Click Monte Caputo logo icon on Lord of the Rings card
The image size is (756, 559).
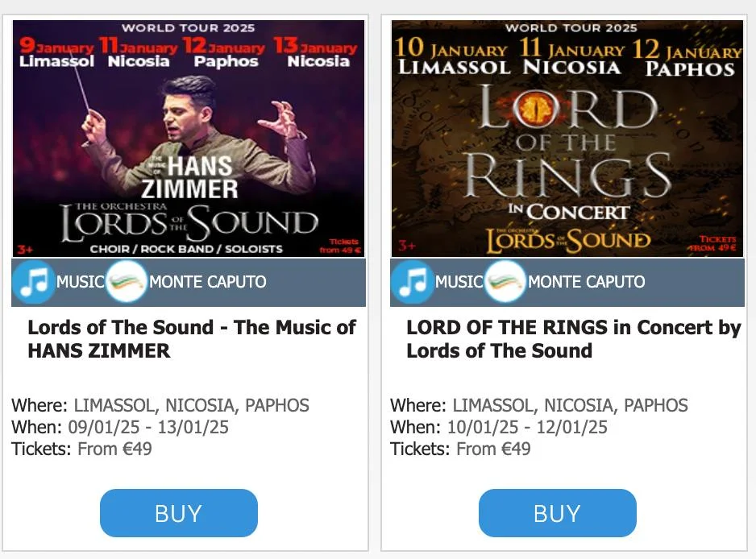(505, 283)
